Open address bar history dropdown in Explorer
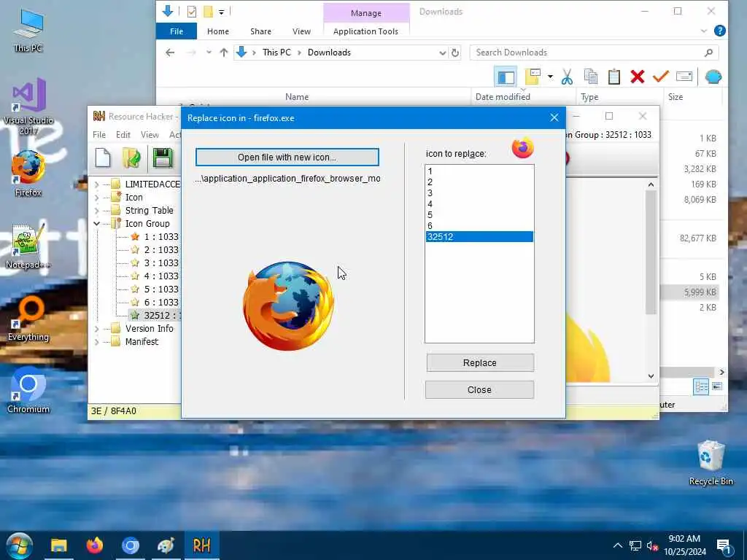747x560 pixels. [x=442, y=52]
